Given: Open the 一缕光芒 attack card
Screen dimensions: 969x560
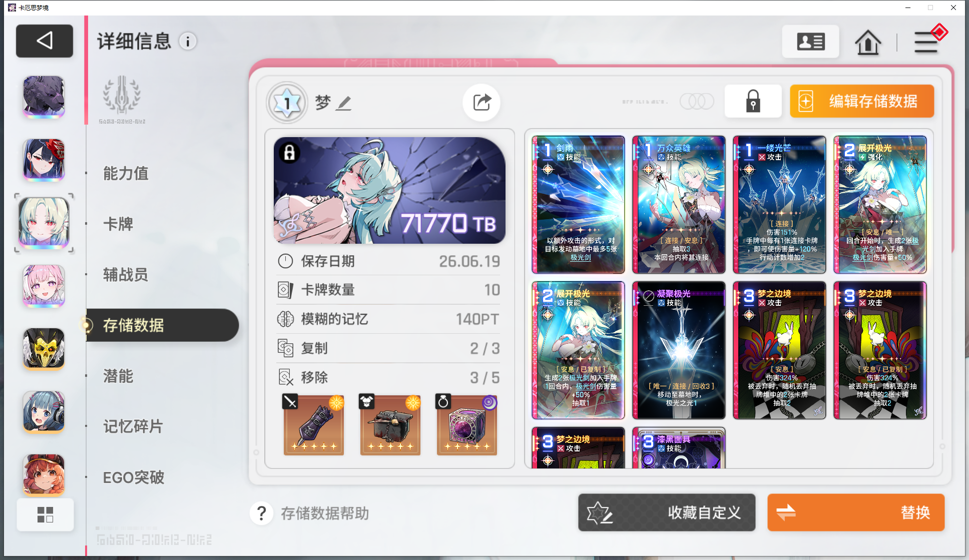Looking at the screenshot, I should tap(779, 204).
